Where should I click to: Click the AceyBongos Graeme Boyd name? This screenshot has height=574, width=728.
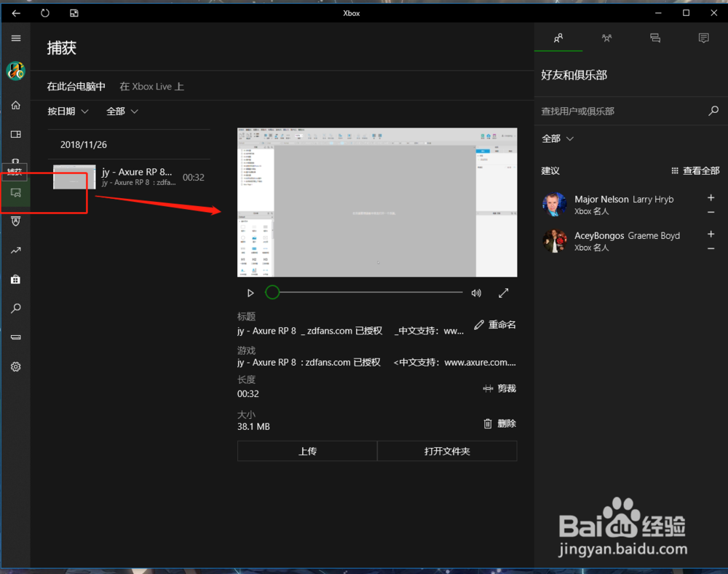point(628,235)
